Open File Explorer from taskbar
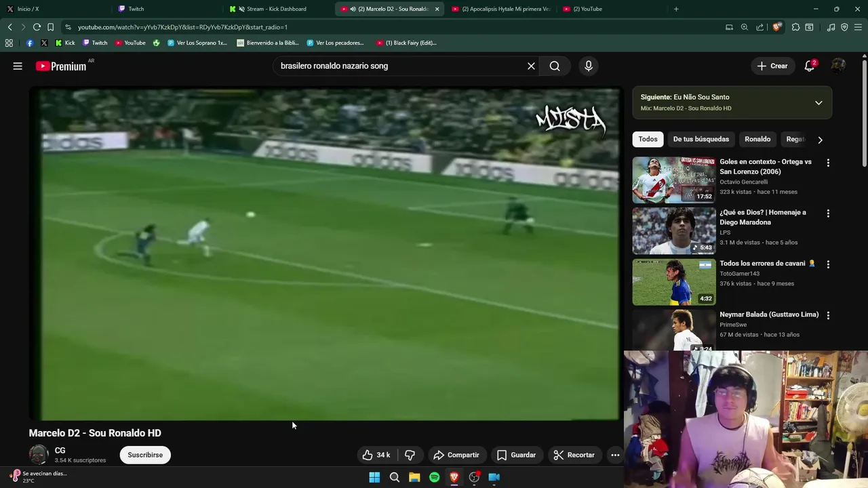The width and height of the screenshot is (868, 488). tap(414, 477)
